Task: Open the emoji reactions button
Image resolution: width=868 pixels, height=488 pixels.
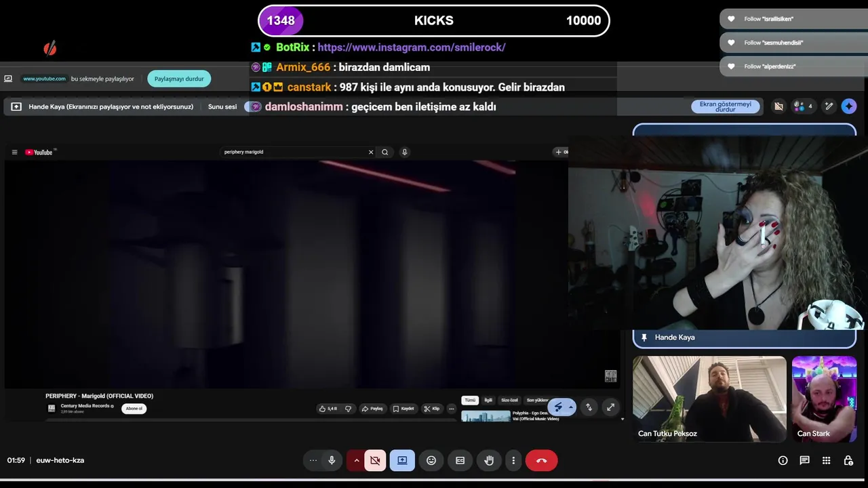Action: click(x=431, y=460)
